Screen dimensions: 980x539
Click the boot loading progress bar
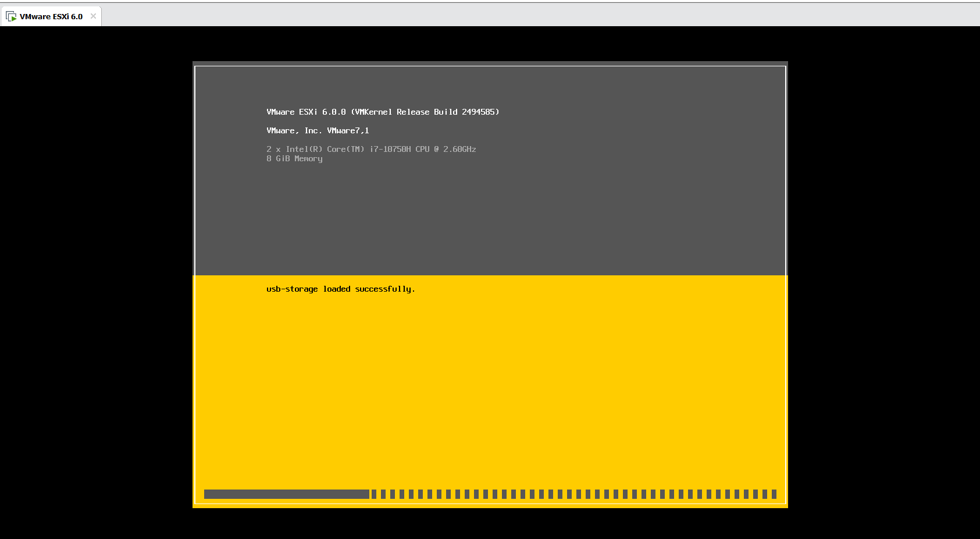click(x=490, y=494)
